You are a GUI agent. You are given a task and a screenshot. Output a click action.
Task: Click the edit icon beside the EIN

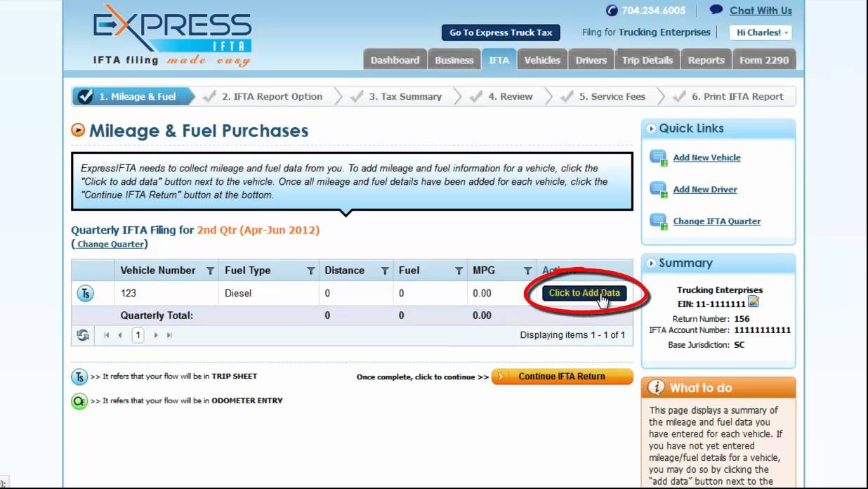754,302
